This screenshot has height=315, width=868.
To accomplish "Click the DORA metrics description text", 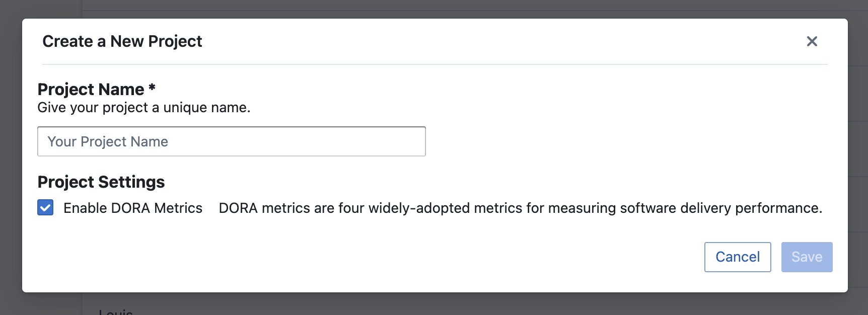I will click(x=520, y=208).
